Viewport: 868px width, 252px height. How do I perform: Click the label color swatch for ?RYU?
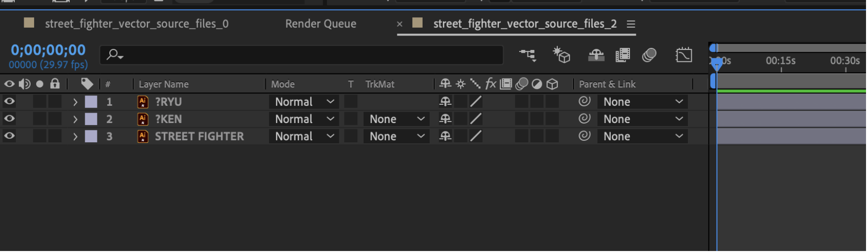point(91,102)
